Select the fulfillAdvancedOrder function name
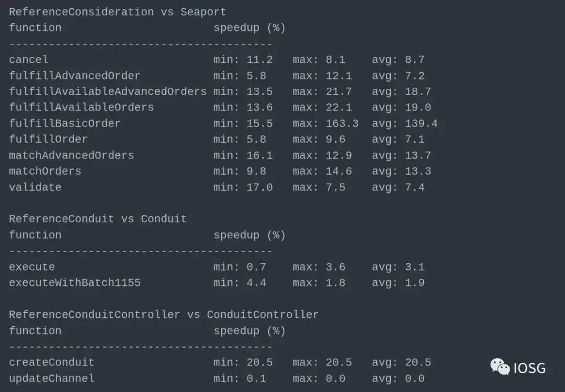Screen dimensions: 565x392 pyautogui.click(x=75, y=76)
